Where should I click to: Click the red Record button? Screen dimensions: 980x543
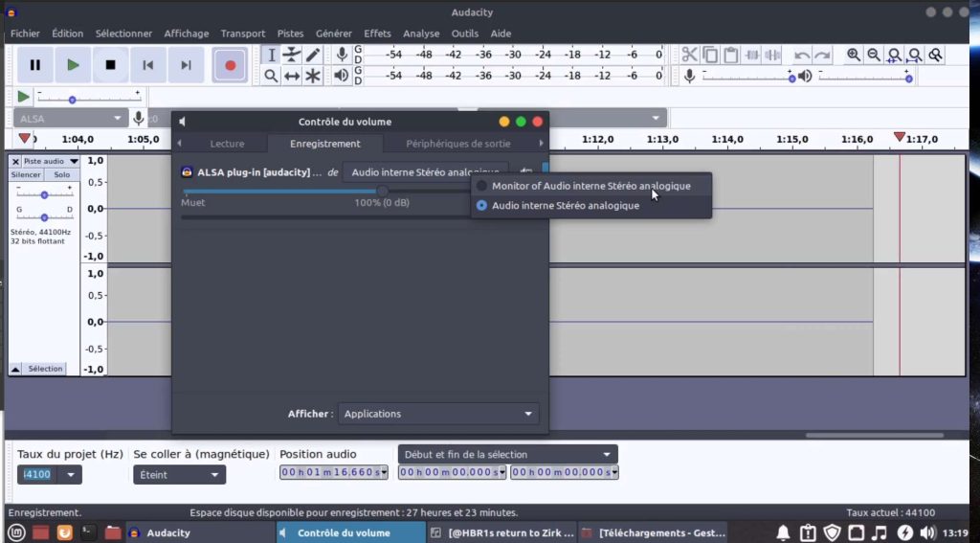click(230, 65)
